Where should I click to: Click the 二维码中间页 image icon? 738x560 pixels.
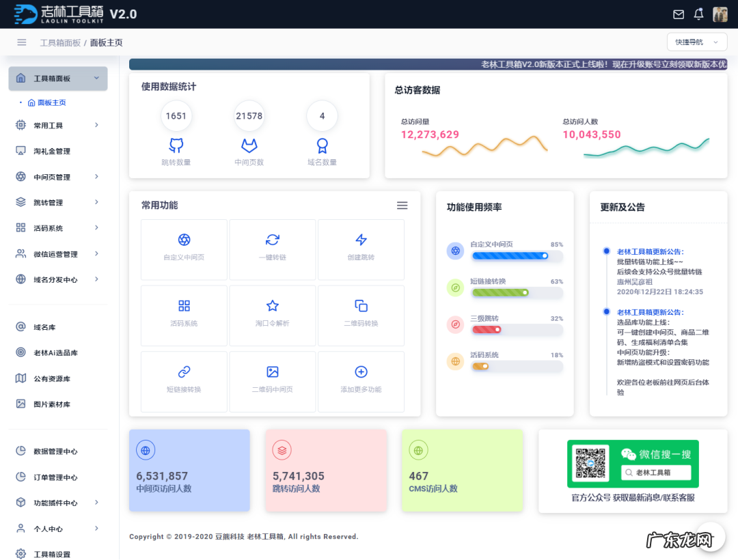pos(272,373)
